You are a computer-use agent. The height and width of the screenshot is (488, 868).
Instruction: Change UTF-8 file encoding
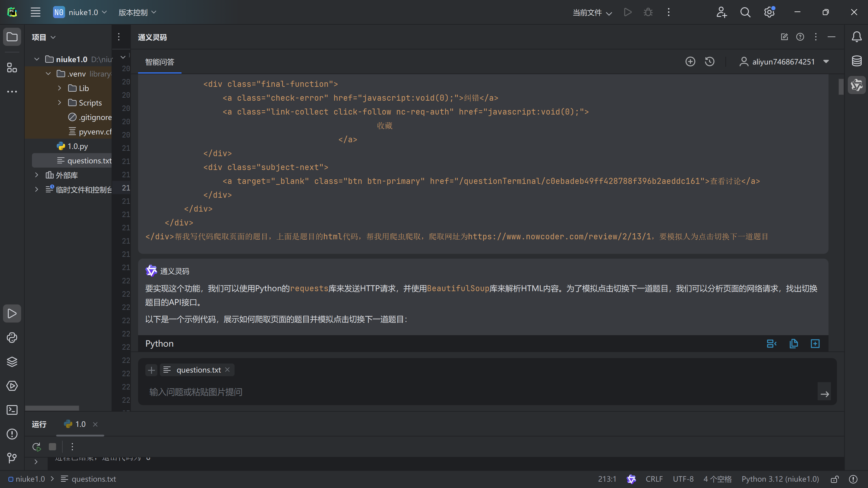coord(683,479)
